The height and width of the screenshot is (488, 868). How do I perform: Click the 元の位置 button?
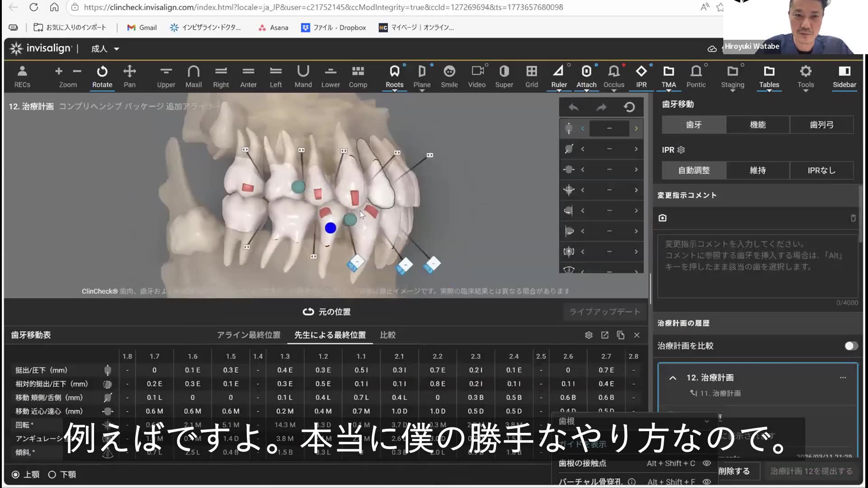point(326,311)
